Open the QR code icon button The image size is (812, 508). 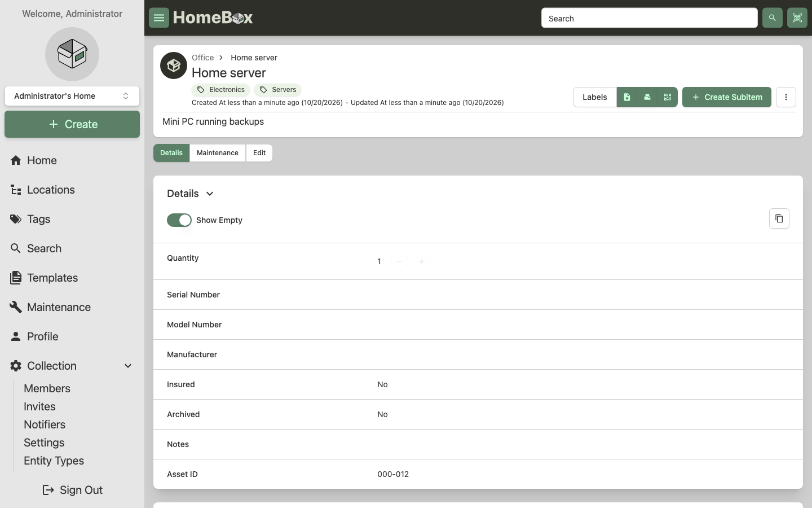coord(667,97)
